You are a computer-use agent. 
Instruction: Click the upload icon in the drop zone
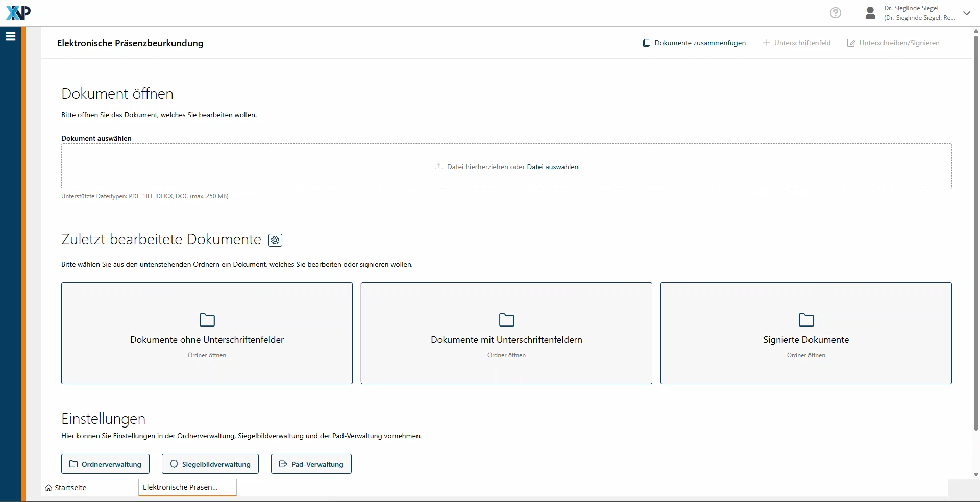click(438, 167)
